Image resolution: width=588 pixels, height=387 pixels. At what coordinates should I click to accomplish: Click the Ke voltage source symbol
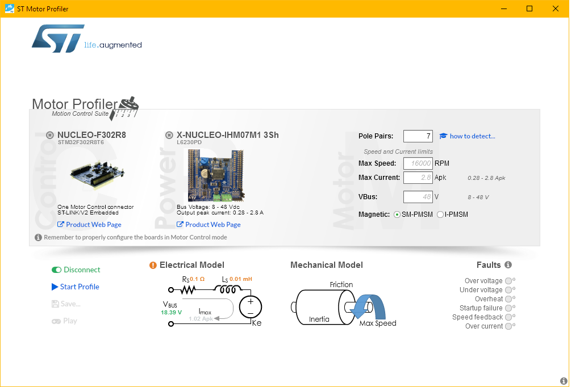tap(251, 307)
